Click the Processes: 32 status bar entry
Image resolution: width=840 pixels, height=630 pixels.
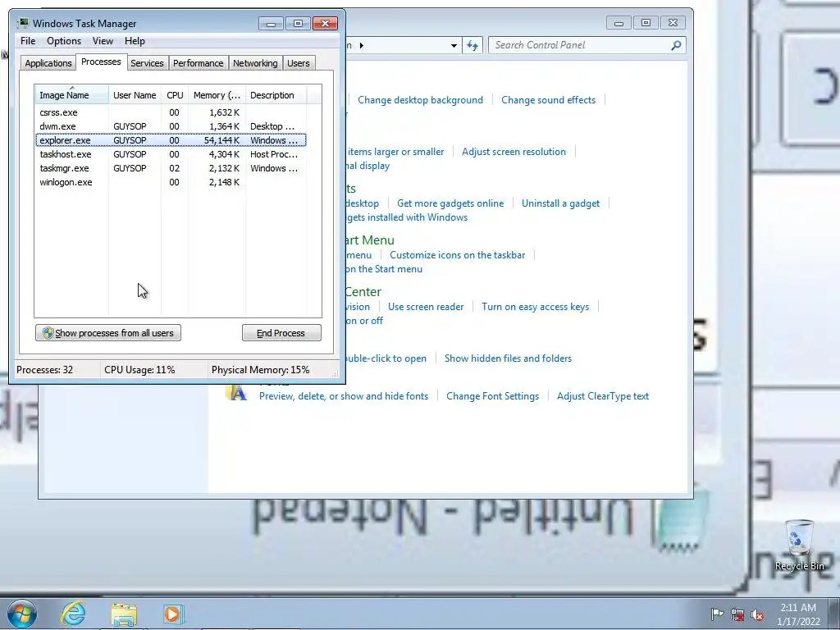click(x=44, y=370)
